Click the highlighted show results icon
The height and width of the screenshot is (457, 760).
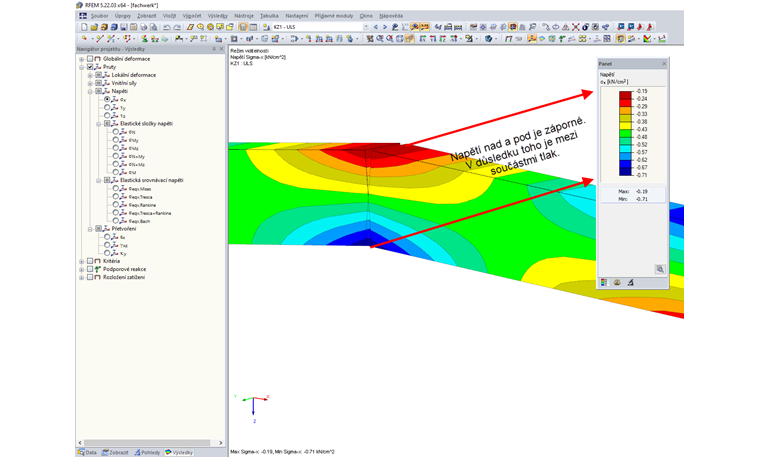pos(415,27)
